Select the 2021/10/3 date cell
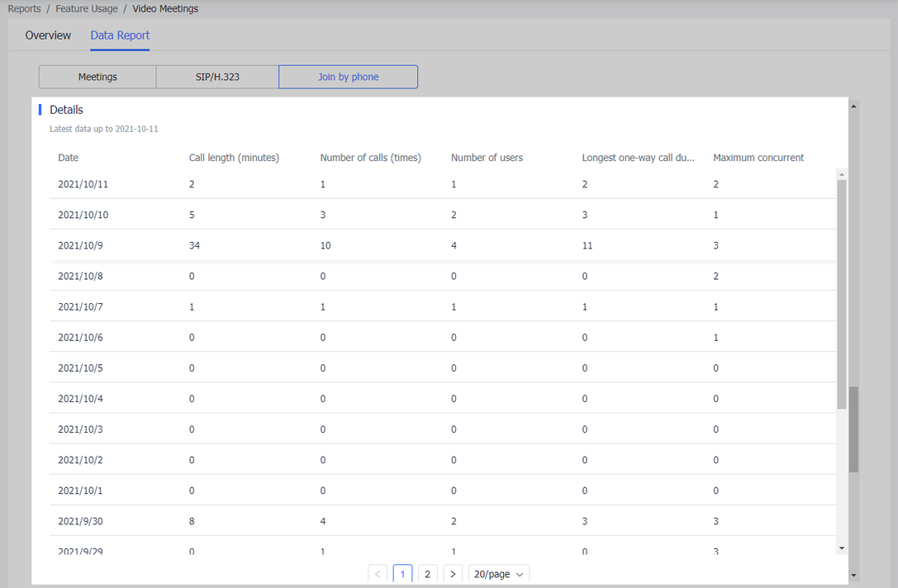Viewport: 898px width, 588px height. [x=80, y=429]
